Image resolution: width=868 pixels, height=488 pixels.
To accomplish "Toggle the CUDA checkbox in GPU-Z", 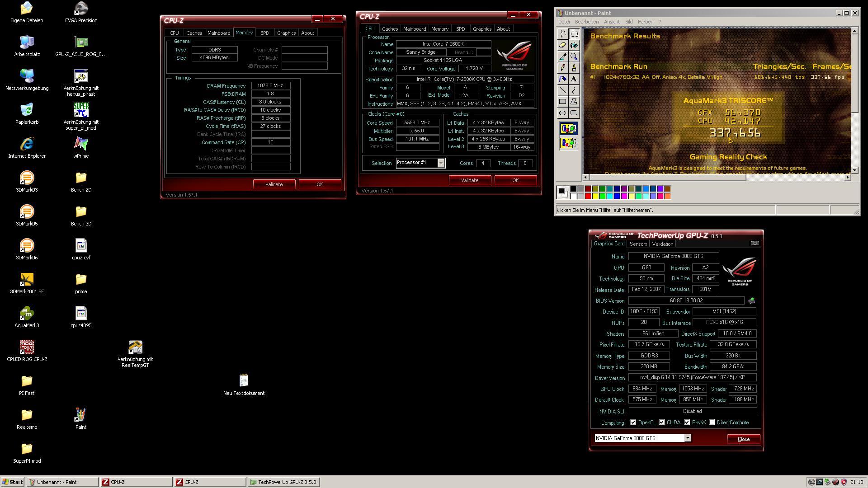I will coord(661,422).
